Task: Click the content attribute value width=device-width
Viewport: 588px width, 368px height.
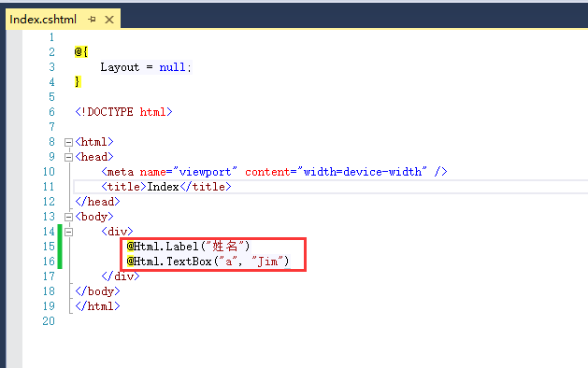Action: coord(363,172)
